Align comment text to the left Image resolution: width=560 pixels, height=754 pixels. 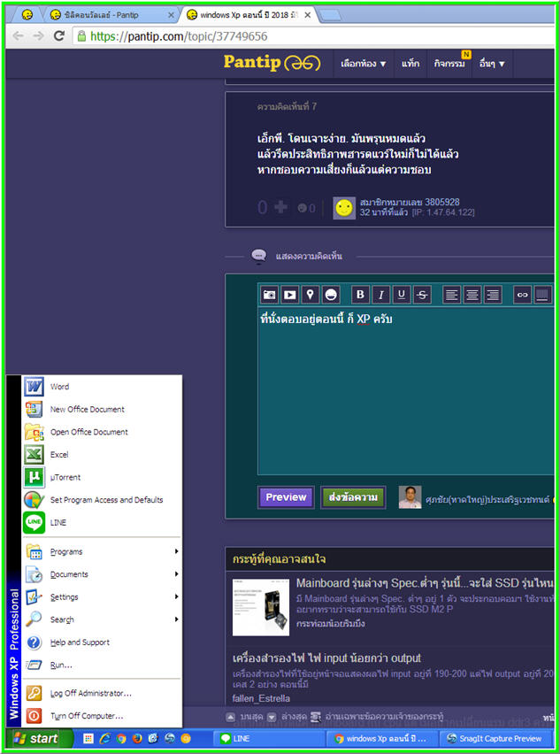click(451, 295)
